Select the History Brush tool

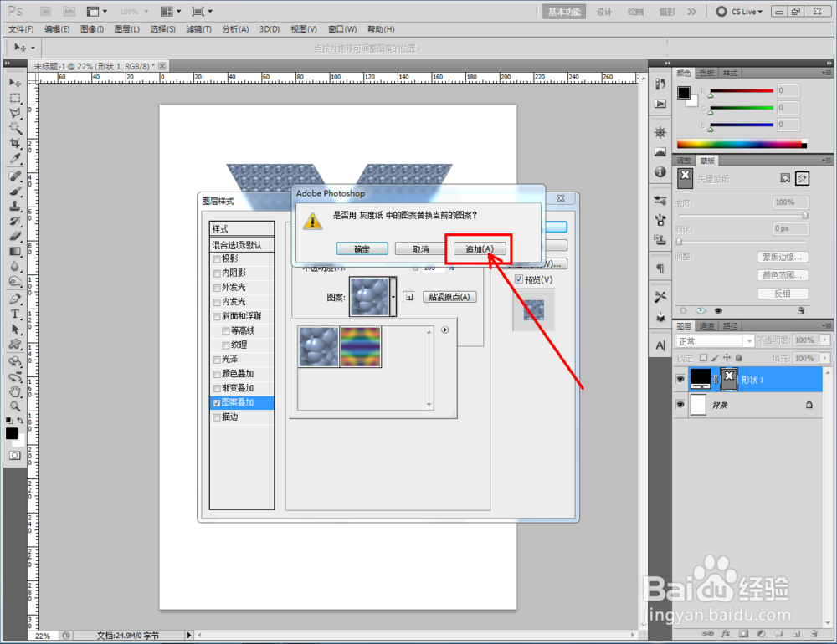[x=15, y=221]
